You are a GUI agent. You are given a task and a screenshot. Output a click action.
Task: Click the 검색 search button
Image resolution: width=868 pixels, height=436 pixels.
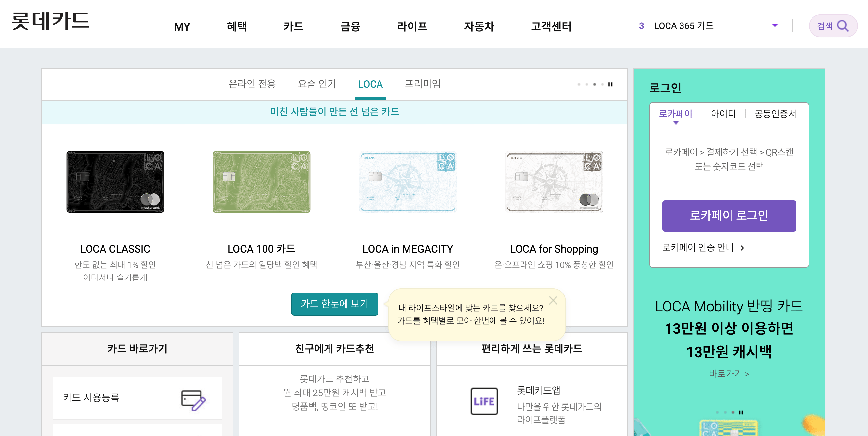click(833, 25)
